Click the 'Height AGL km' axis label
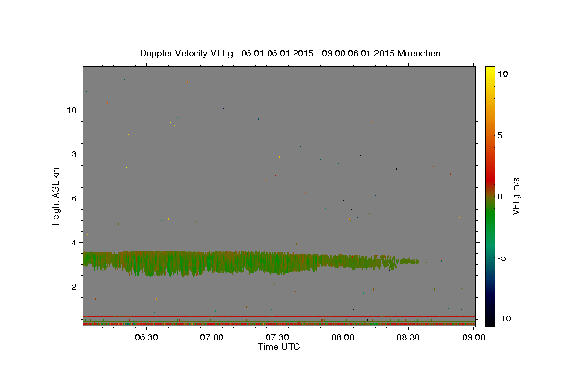 point(56,196)
